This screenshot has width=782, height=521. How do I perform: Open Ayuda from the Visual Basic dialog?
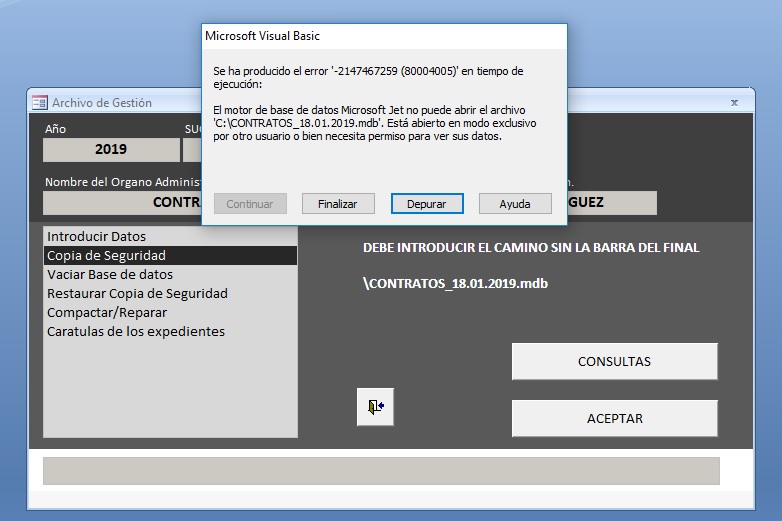tap(515, 204)
